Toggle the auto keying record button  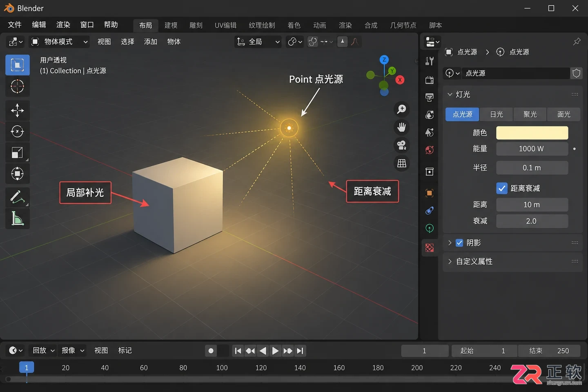(x=211, y=351)
